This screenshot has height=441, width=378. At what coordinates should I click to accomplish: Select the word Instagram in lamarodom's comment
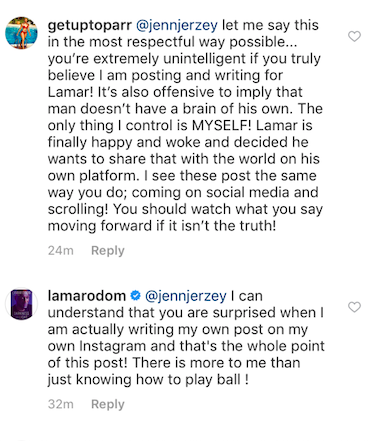(112, 347)
